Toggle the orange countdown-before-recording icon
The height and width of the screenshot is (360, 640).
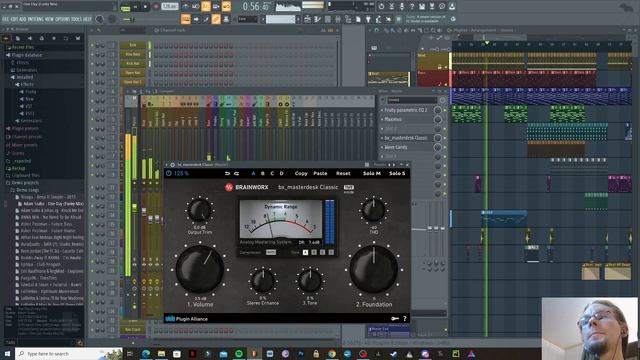(206, 6)
